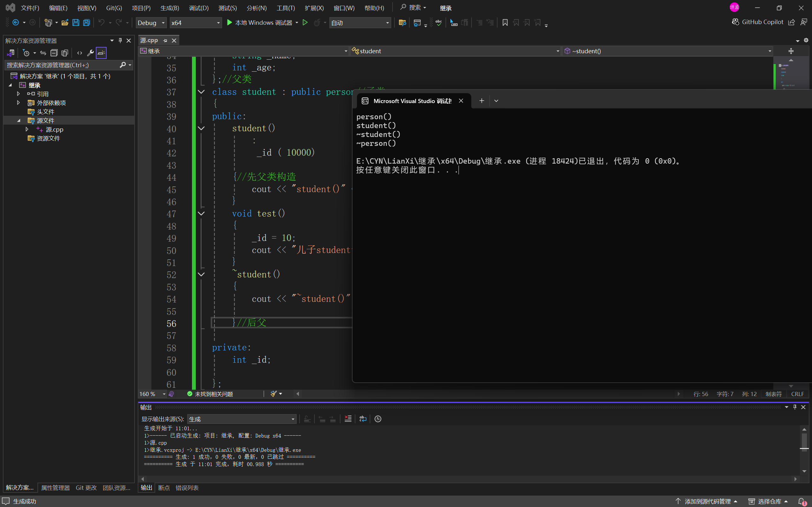The height and width of the screenshot is (507, 812).
Task: Switch to the 错误列表 tab
Action: (187, 488)
